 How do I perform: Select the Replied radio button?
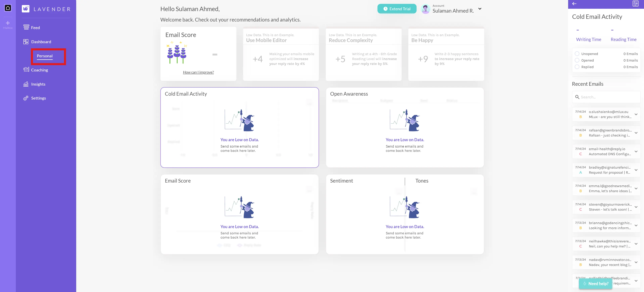pos(577,67)
